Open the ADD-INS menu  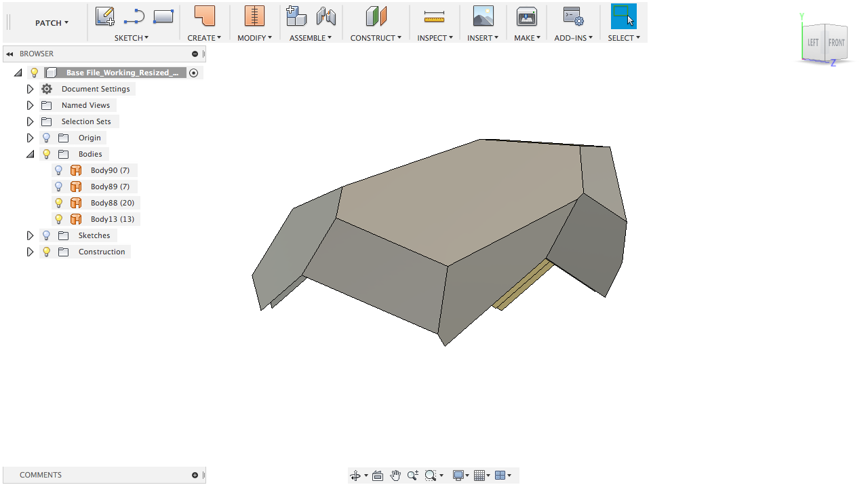(x=573, y=38)
